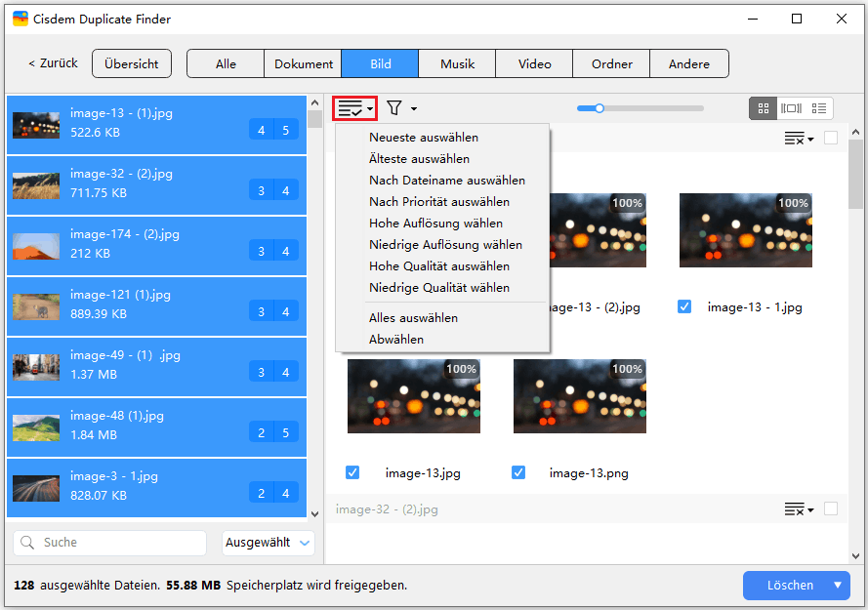Screen dimensions: 868x610
Task: Click the magnifier icon in search box
Action: coord(29,543)
